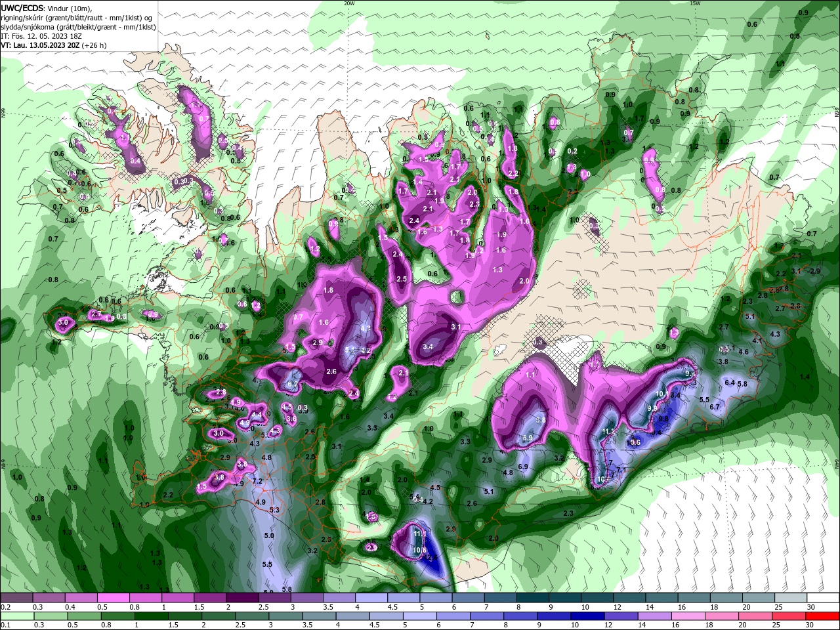Viewport: 840px width, 630px height.
Task: Click the 'rigning/skúrir' legend description line
Action: (x=77, y=18)
